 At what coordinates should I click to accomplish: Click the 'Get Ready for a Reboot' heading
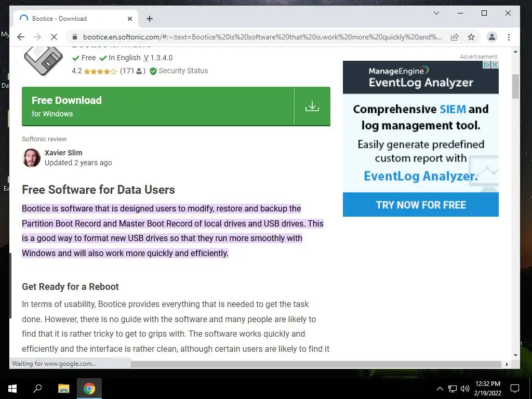pos(70,287)
